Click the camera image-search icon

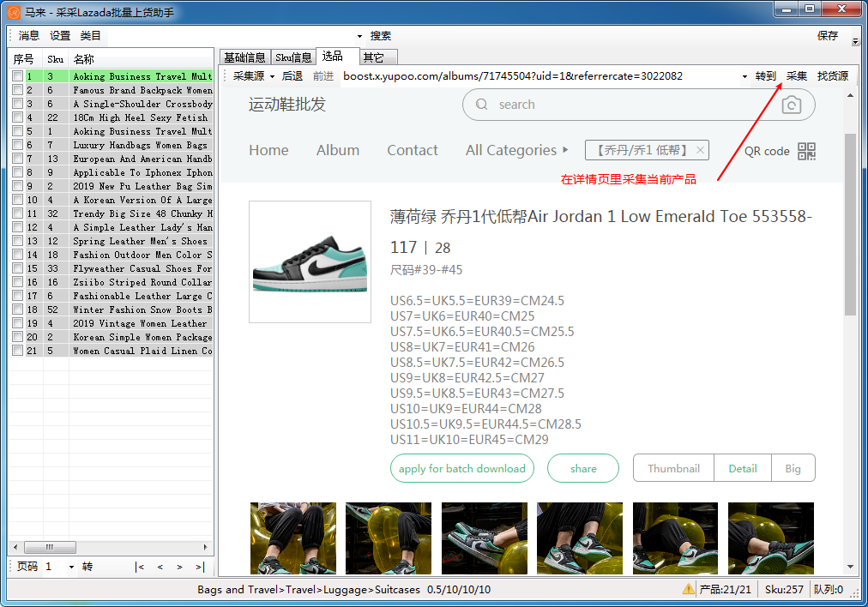pos(791,105)
